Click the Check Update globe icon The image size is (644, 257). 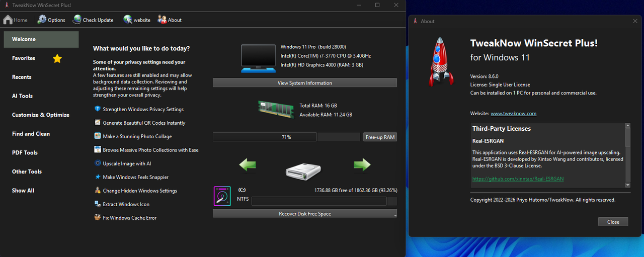point(77,20)
